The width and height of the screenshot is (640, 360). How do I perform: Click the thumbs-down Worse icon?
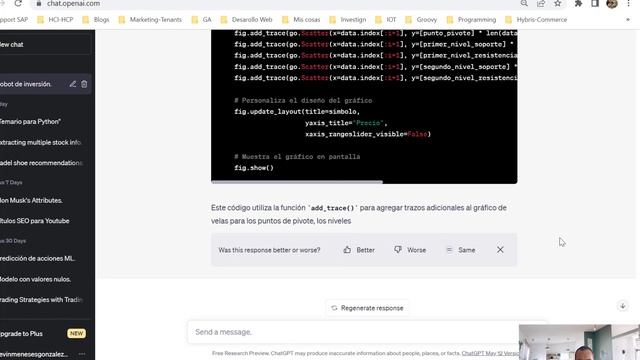(x=398, y=250)
